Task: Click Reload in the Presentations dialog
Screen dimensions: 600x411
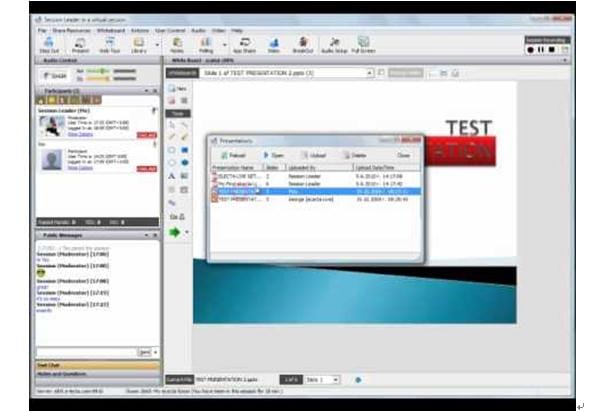Action: point(233,155)
